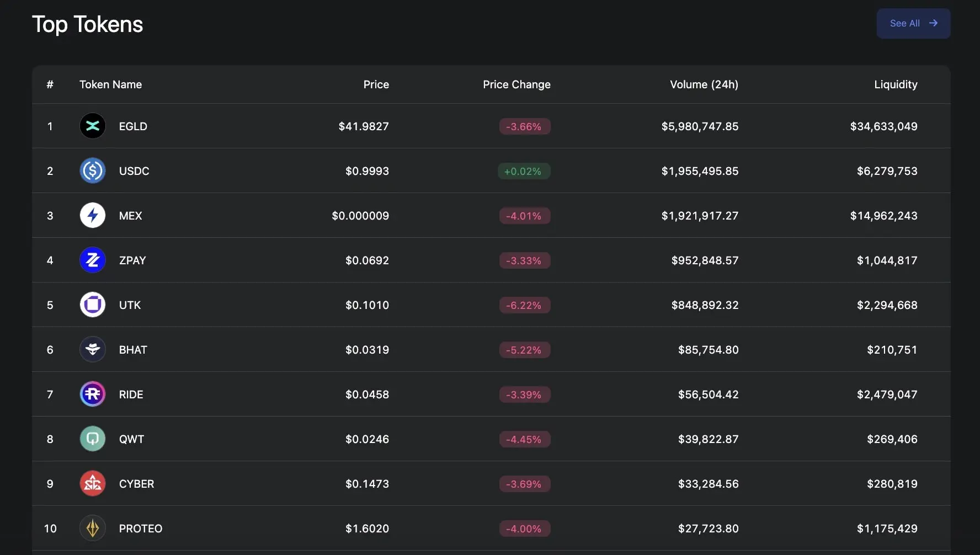
Task: Click the EGLD token logo icon
Action: point(93,126)
